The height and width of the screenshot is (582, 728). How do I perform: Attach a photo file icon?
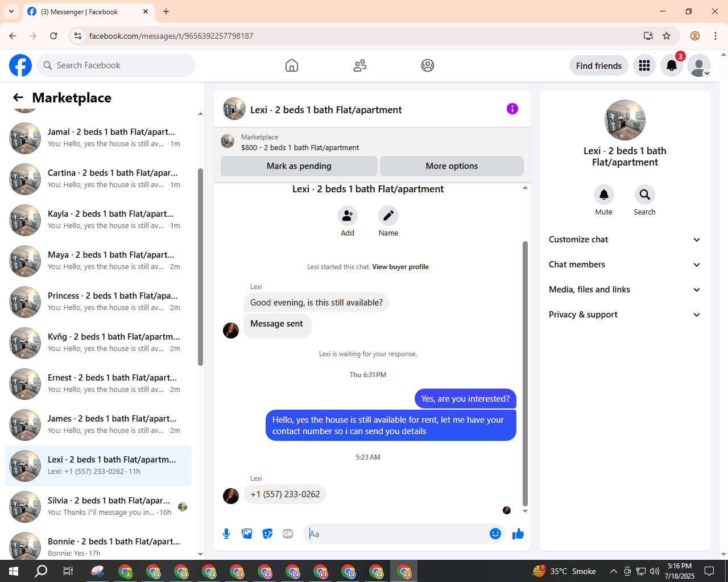[x=247, y=534]
